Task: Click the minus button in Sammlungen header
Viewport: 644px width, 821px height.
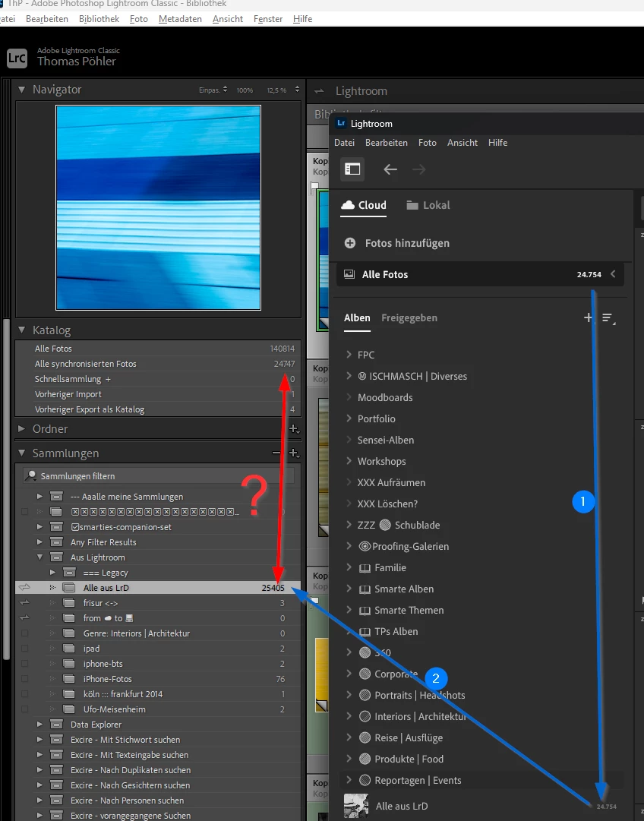Action: (276, 453)
